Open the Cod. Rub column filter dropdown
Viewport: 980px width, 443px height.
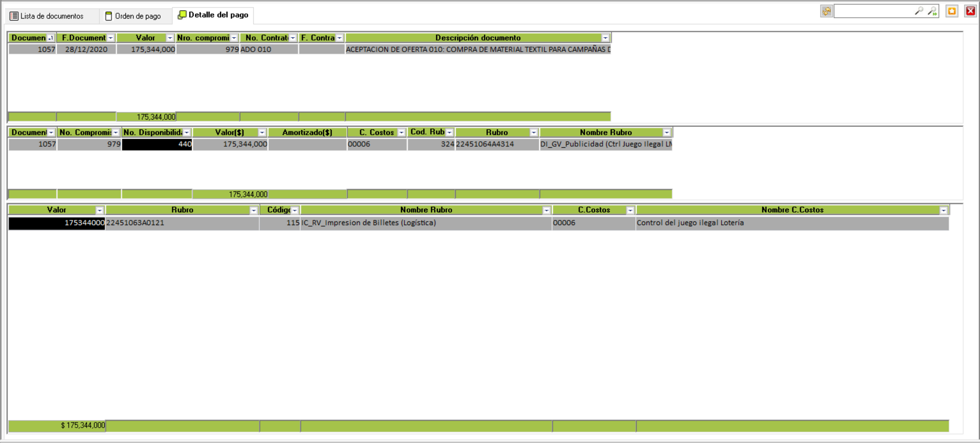(x=449, y=132)
